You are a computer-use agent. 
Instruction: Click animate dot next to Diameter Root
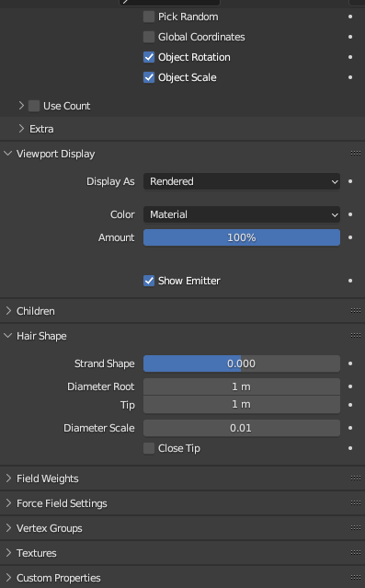coord(350,386)
